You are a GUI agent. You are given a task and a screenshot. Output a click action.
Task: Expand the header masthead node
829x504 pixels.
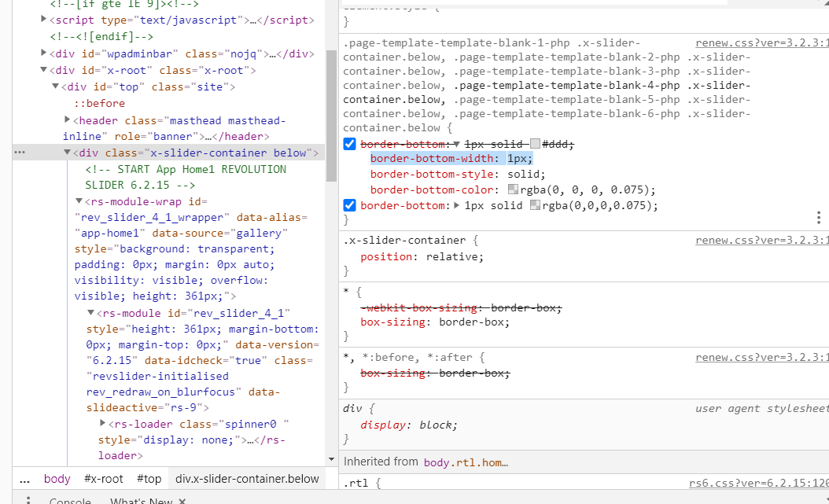pyautogui.click(x=67, y=120)
